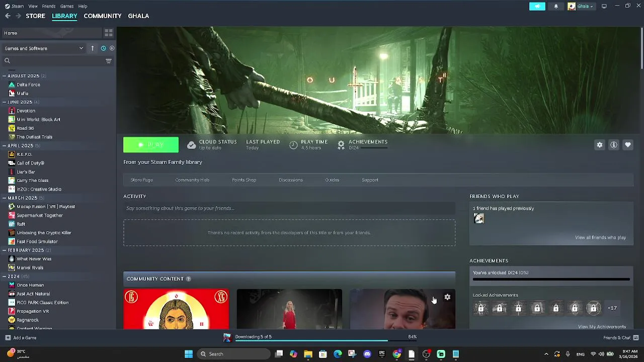Click Add a Game

21,338
